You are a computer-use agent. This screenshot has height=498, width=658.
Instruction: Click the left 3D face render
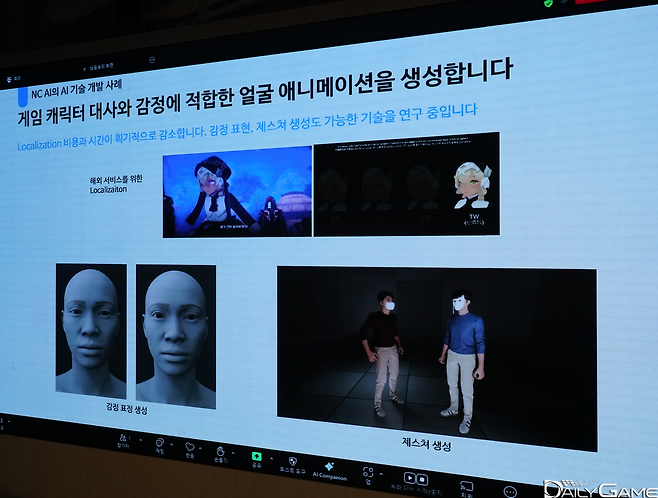coord(91,331)
